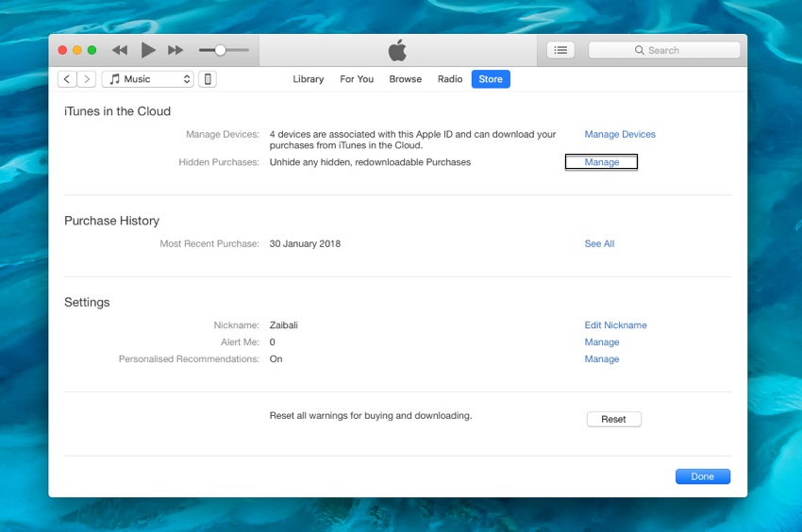Click the Personalised Recommendations 'On' value

pyautogui.click(x=276, y=359)
